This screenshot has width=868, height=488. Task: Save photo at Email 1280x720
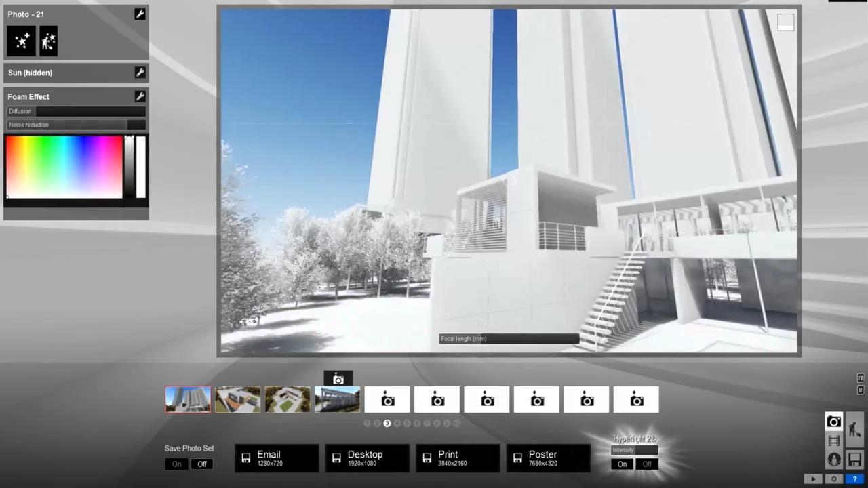(x=277, y=458)
